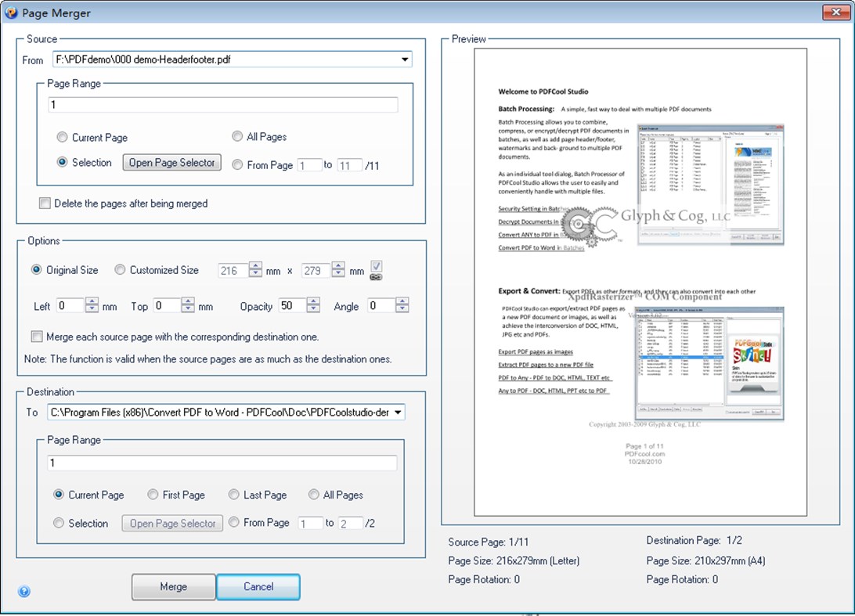Click the Top offset input field
Screen dimensions: 855x616
[x=167, y=305]
